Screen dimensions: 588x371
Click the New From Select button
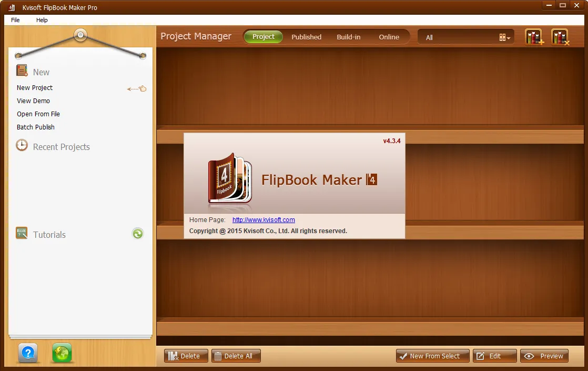pos(432,356)
